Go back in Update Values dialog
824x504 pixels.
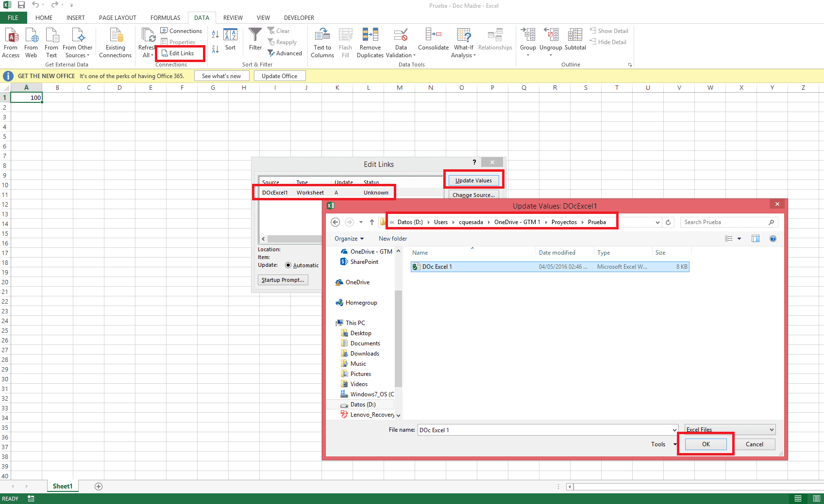(x=335, y=222)
